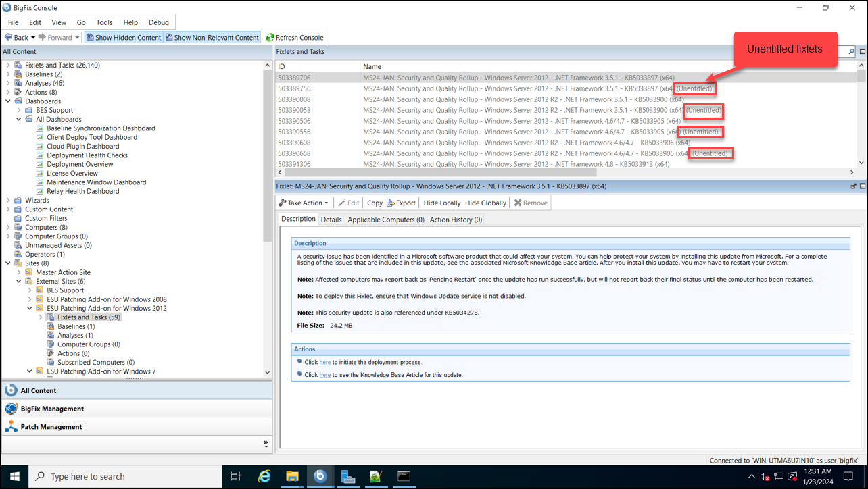The height and width of the screenshot is (489, 868).
Task: Open the Edit menu
Action: coord(35,22)
